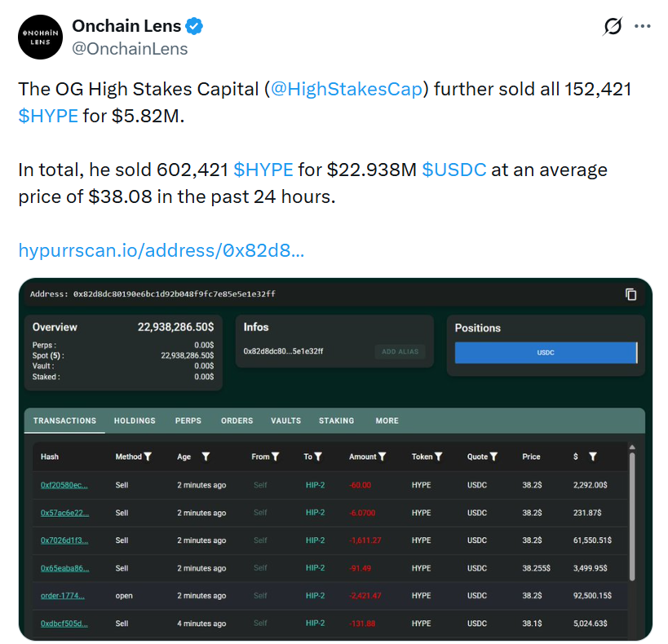This screenshot has width=668, height=644.
Task: Click the blue USDC positions bar
Action: 545,353
